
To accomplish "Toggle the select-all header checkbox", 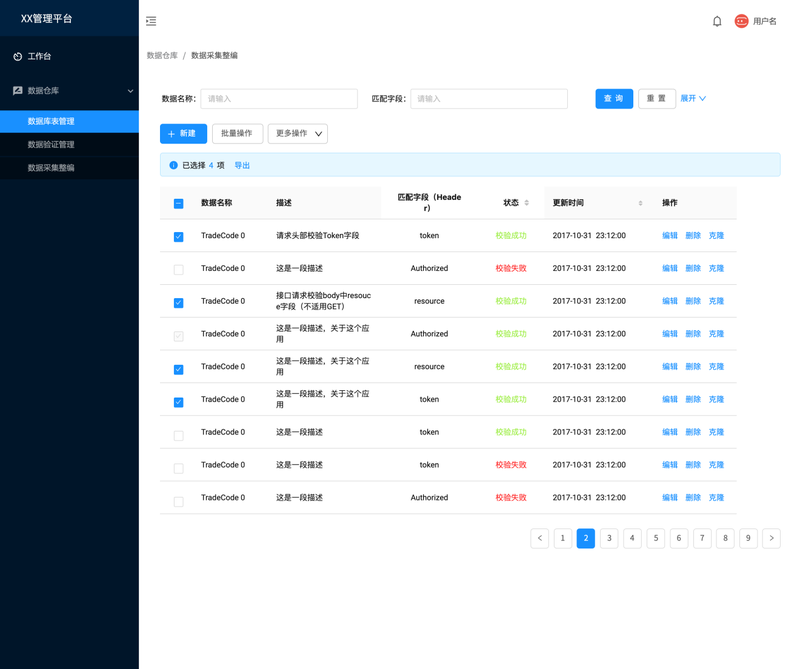I will tap(179, 204).
